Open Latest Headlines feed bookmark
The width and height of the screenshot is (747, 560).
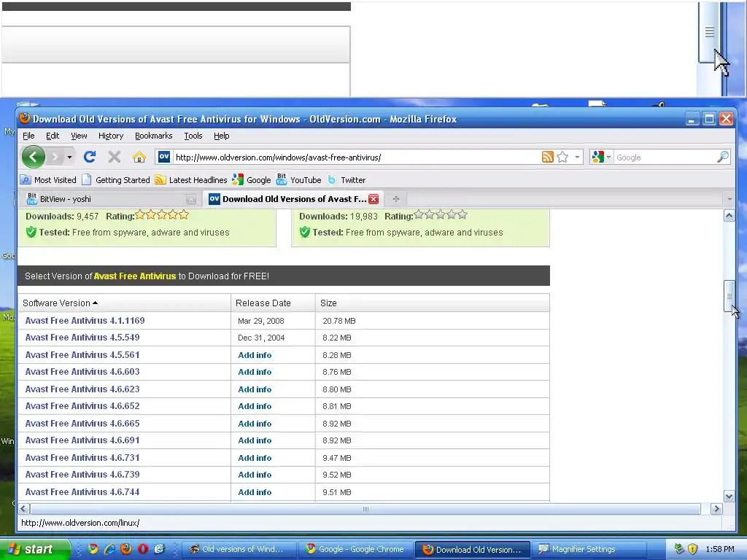191,180
